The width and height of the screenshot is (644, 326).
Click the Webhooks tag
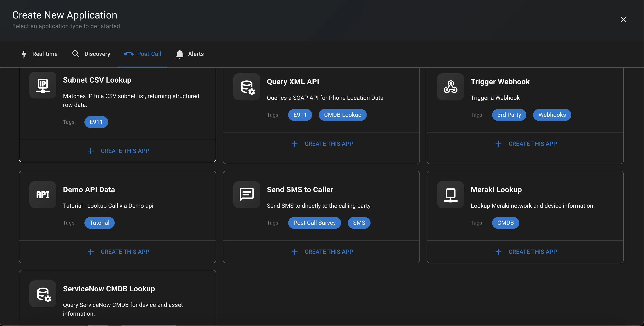(x=552, y=115)
